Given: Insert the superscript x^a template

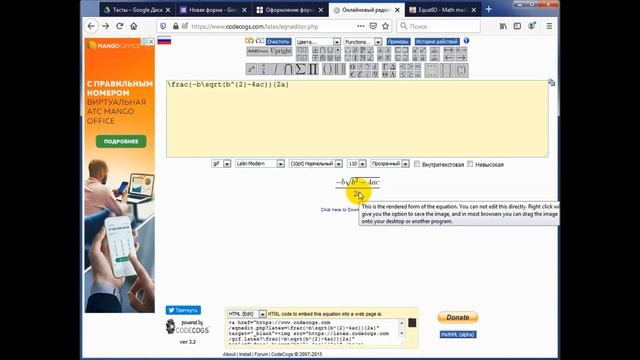Looking at the screenshot, I should pos(251,69).
